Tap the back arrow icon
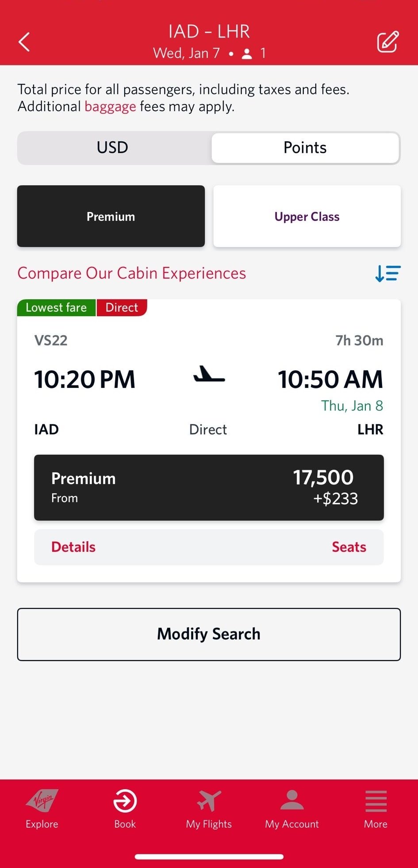This screenshot has height=868, width=418. (24, 42)
